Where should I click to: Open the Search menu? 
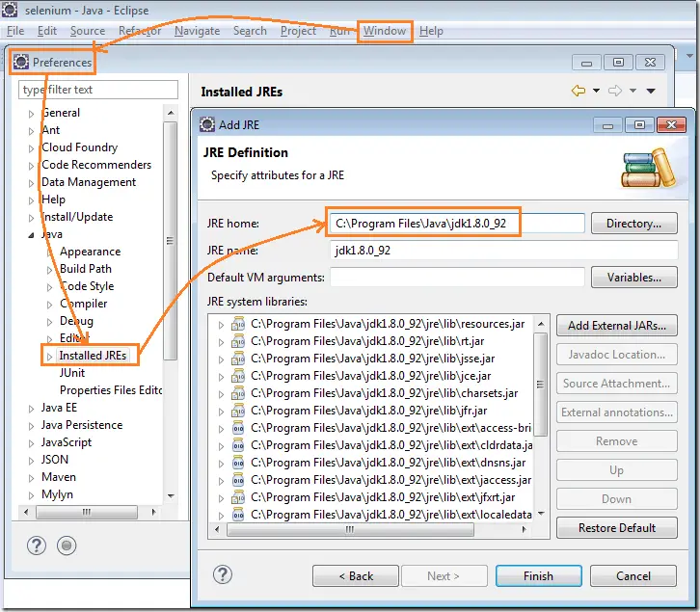point(250,31)
